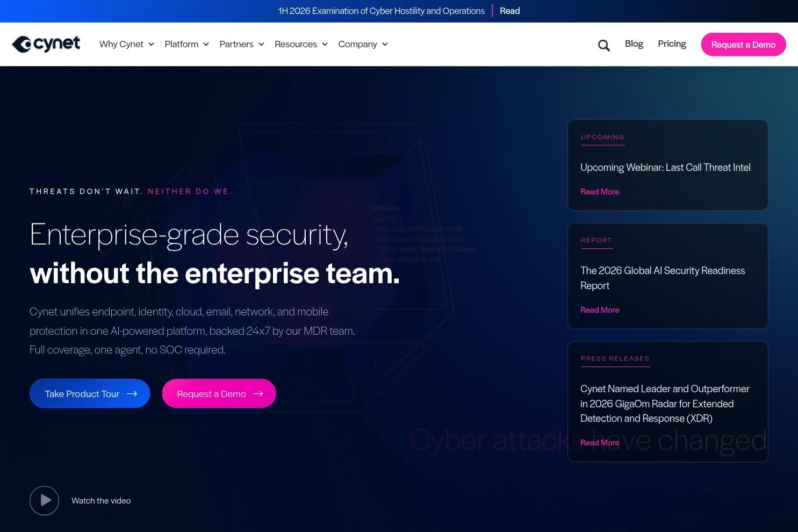798x532 pixels.
Task: Open the Cynet Named Leader and Outperformer headline
Action: pos(665,404)
